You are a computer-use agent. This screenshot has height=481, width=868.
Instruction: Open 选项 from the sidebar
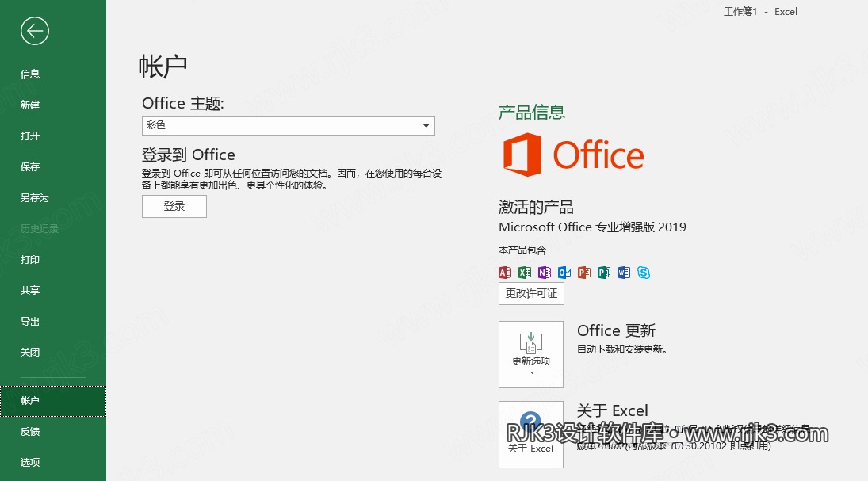click(30, 462)
